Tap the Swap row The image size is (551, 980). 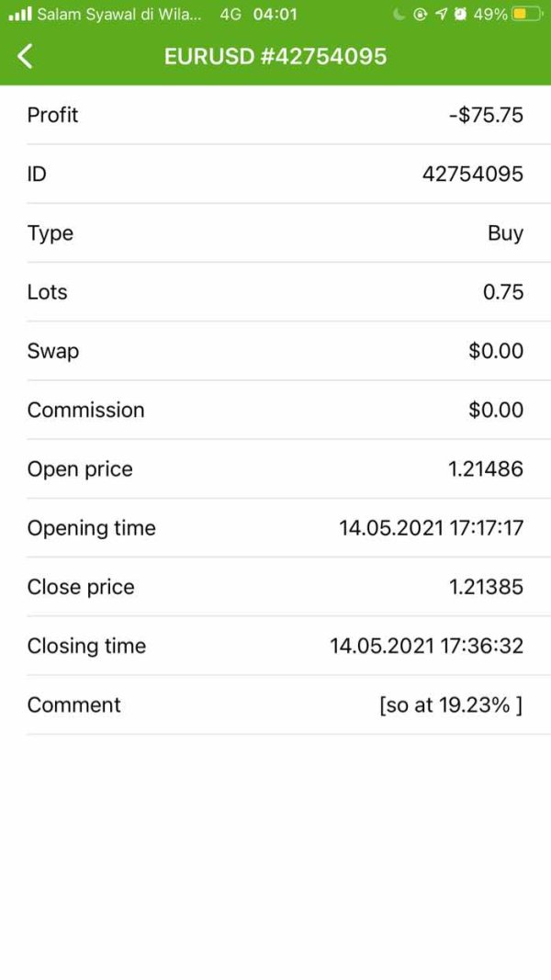click(275, 351)
